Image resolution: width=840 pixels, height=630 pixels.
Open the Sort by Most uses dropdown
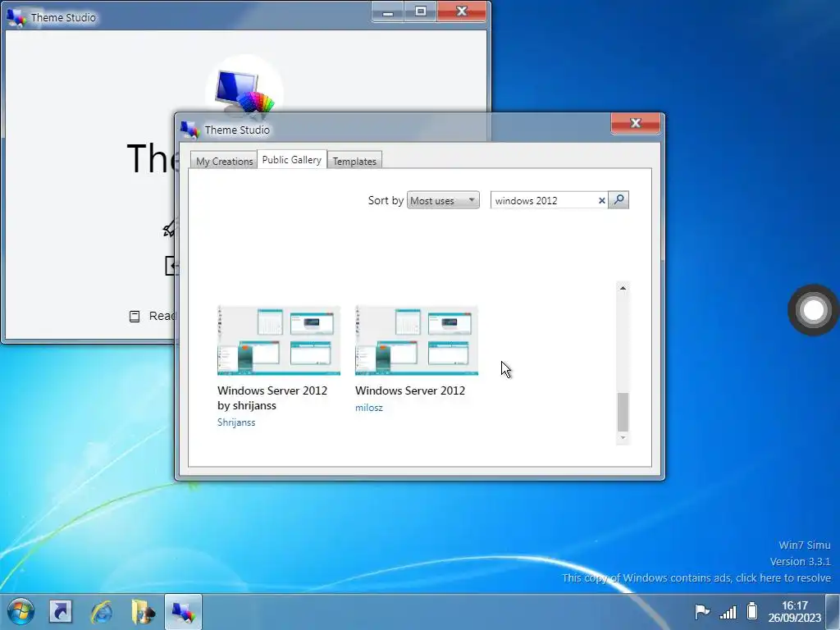pyautogui.click(x=443, y=200)
